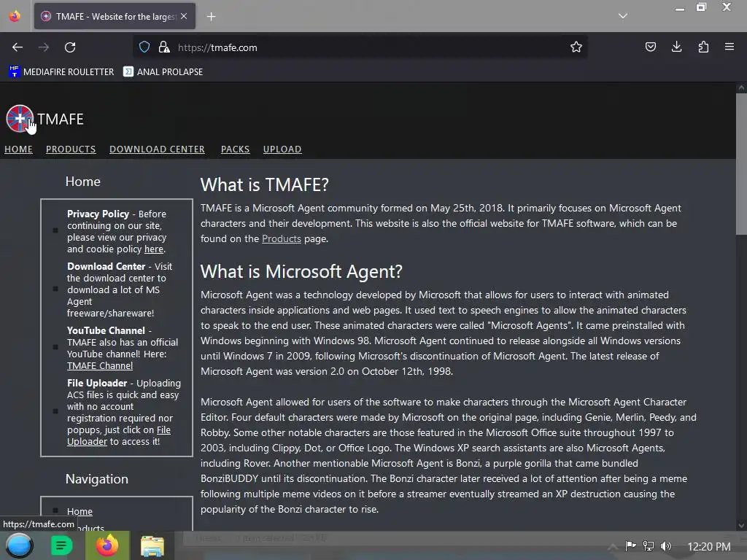The image size is (747, 560).
Task: Open the downloads panel
Action: click(x=676, y=47)
